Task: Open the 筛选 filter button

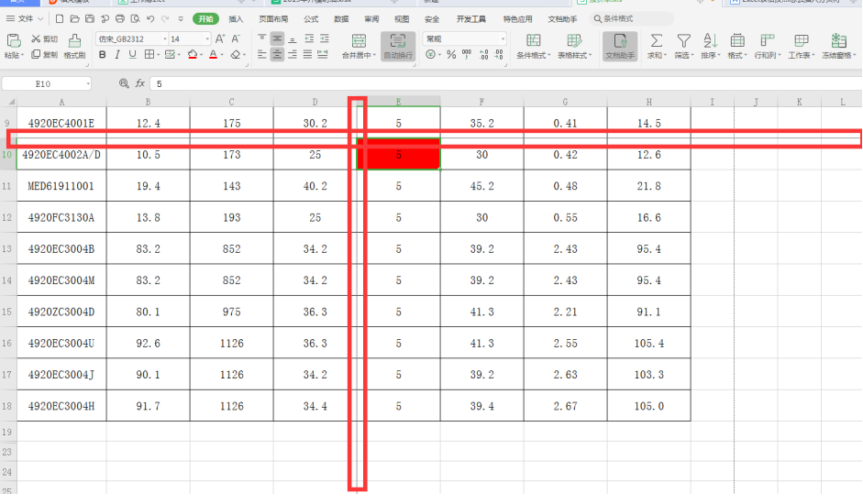Action: pyautogui.click(x=683, y=46)
